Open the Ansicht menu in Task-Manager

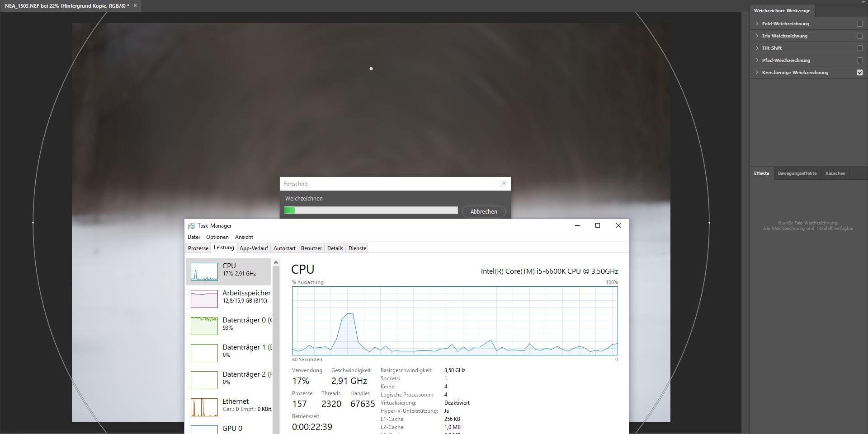point(244,237)
